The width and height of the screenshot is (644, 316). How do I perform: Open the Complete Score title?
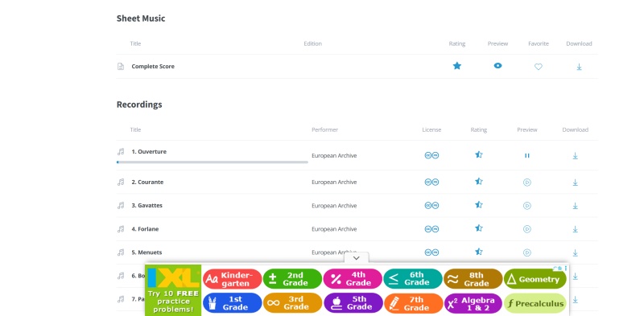pyautogui.click(x=153, y=66)
